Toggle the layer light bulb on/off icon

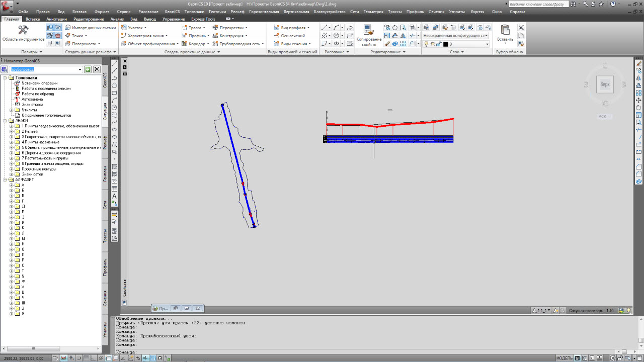click(x=426, y=44)
